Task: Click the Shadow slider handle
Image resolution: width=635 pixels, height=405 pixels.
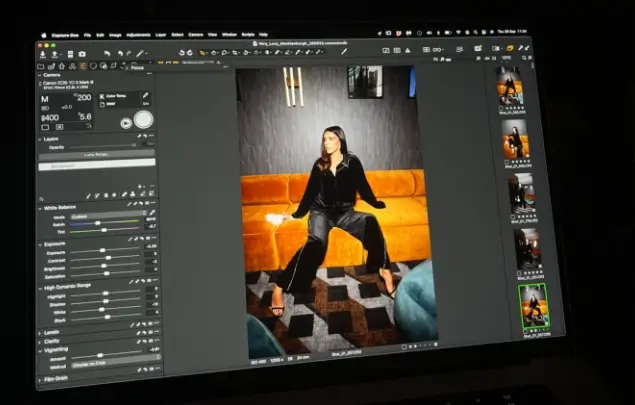Action: tap(105, 301)
